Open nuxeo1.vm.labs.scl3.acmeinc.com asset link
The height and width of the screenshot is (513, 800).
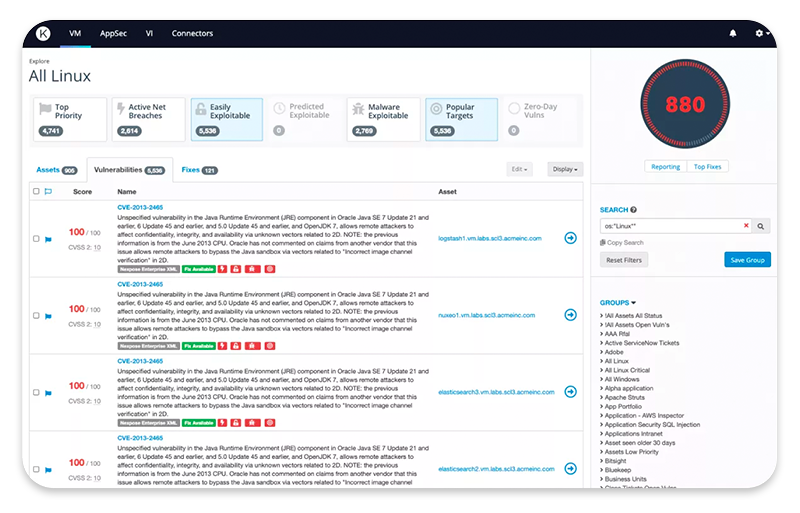pyautogui.click(x=487, y=315)
